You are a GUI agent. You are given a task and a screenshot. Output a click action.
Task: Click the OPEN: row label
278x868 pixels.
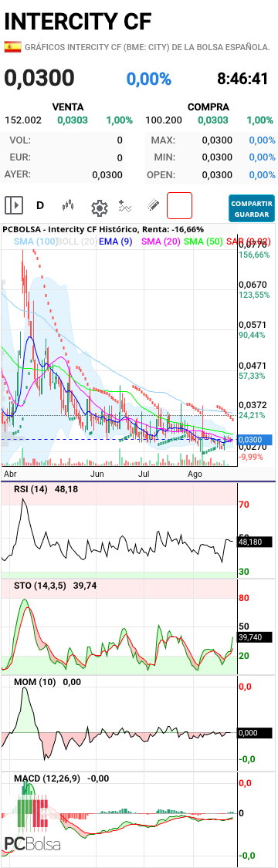(161, 175)
